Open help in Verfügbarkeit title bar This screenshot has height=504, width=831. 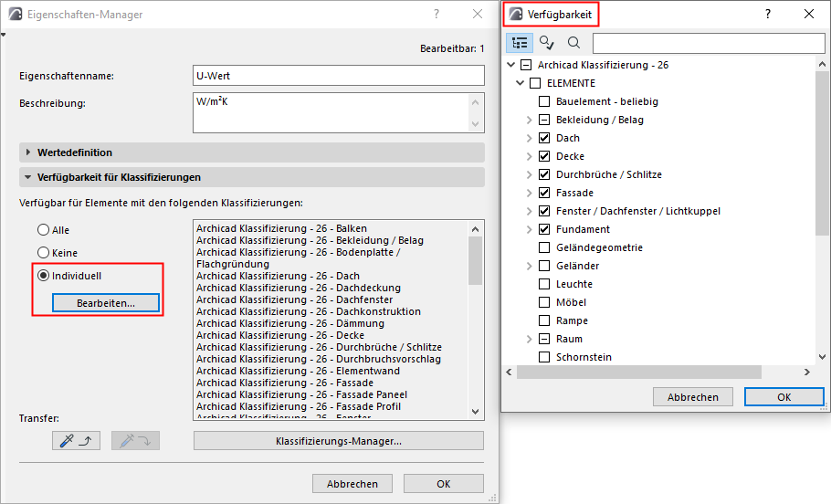coord(768,15)
